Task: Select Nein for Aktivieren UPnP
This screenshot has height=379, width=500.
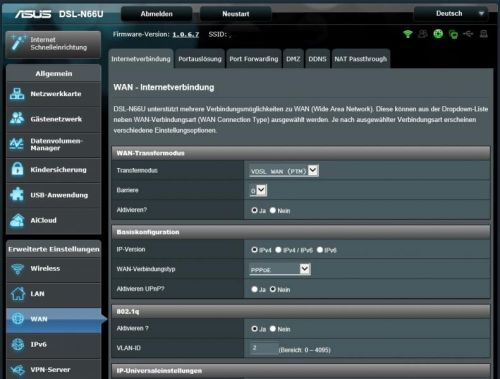Action: [273, 289]
